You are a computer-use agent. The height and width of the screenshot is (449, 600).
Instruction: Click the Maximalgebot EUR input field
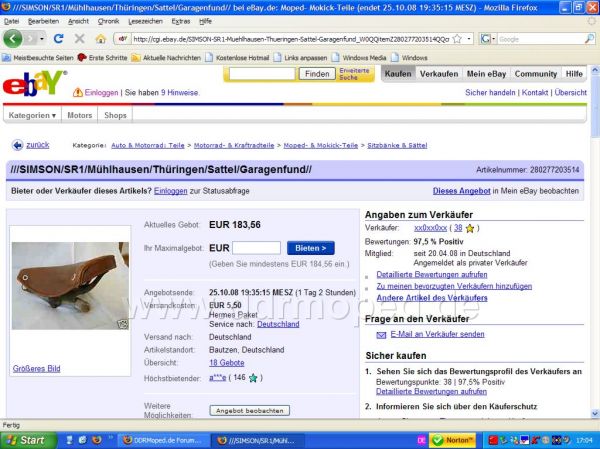[256, 248]
